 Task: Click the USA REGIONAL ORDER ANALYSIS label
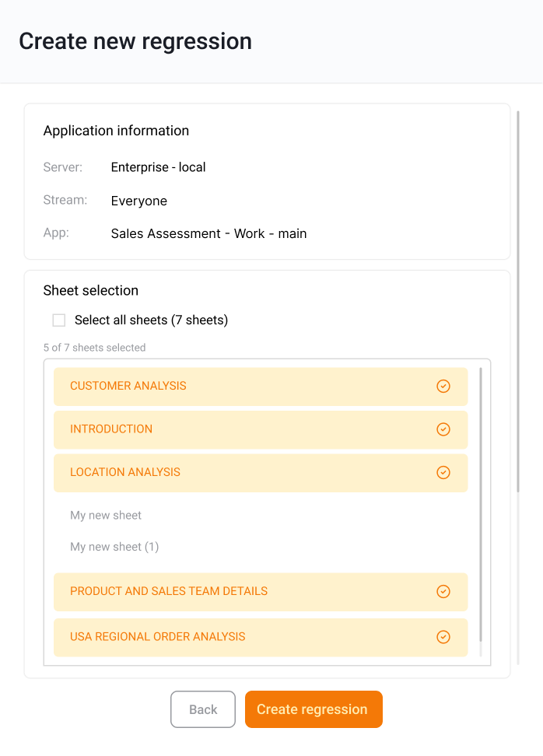click(x=158, y=637)
